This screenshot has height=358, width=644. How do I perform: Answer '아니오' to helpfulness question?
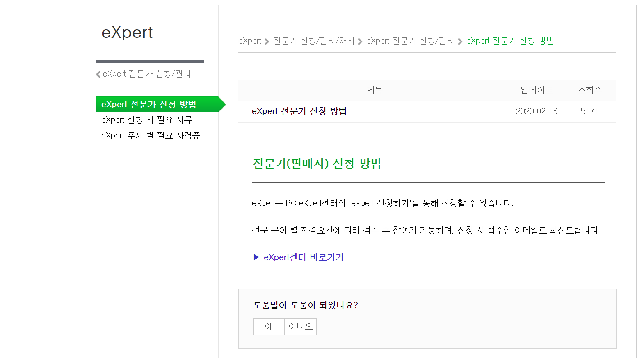(301, 327)
